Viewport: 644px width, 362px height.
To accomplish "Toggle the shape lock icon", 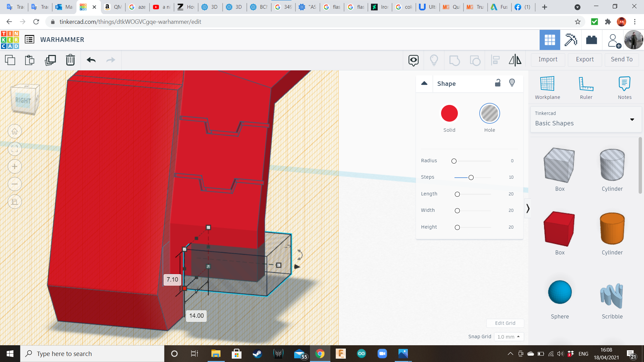I will [x=498, y=83].
